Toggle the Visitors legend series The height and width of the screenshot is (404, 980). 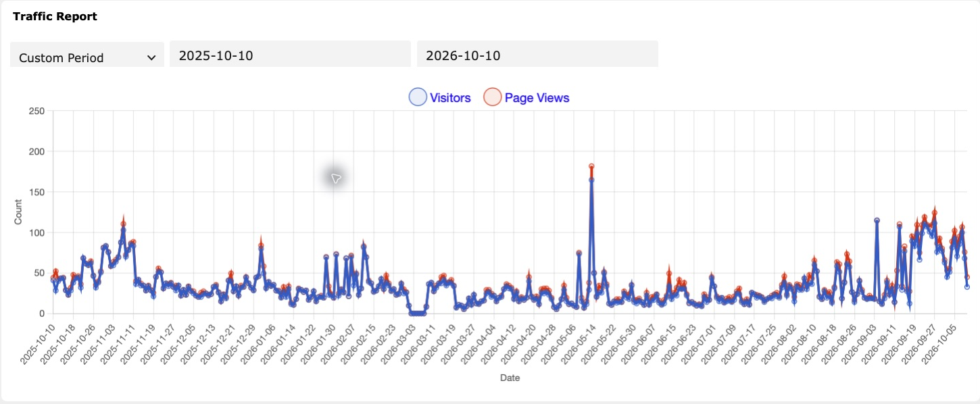[x=440, y=97]
